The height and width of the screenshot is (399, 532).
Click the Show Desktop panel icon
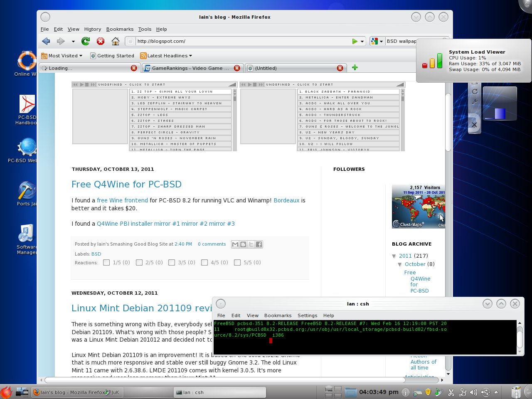click(x=22, y=392)
